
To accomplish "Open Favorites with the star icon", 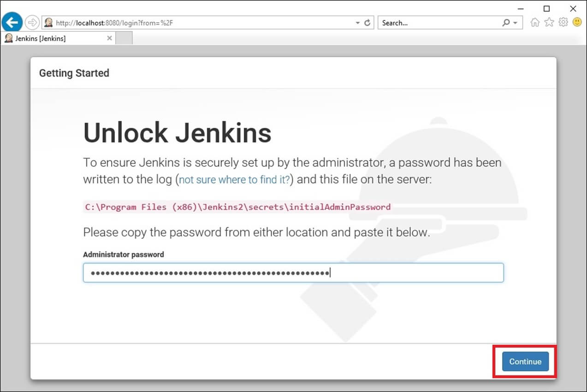I will tap(549, 22).
